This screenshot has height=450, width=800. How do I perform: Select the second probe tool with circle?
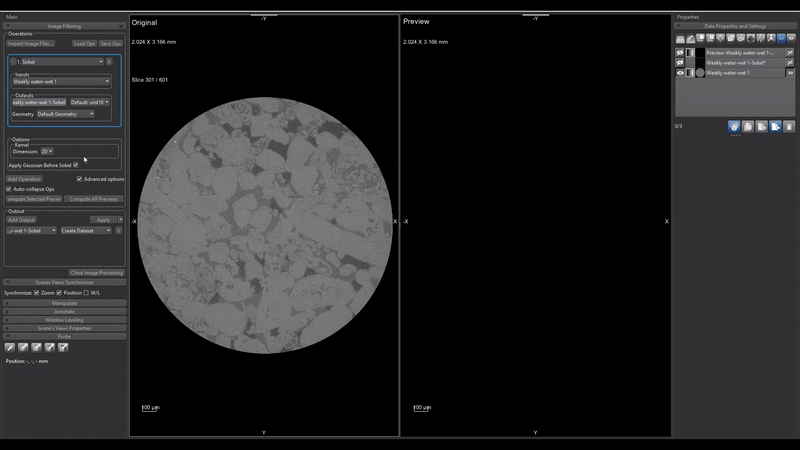pyautogui.click(x=23, y=347)
